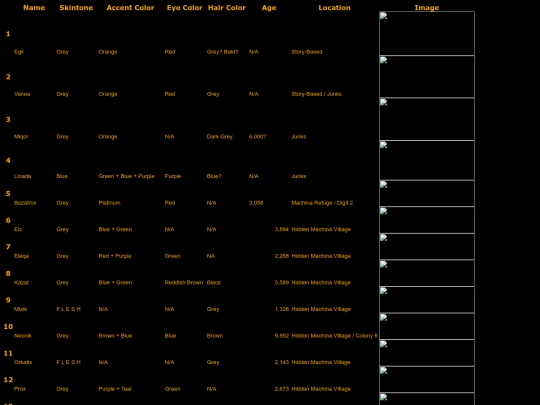Open the broken image thumbnail in row 3
Viewport: 540px width, 405px height.
[427, 119]
